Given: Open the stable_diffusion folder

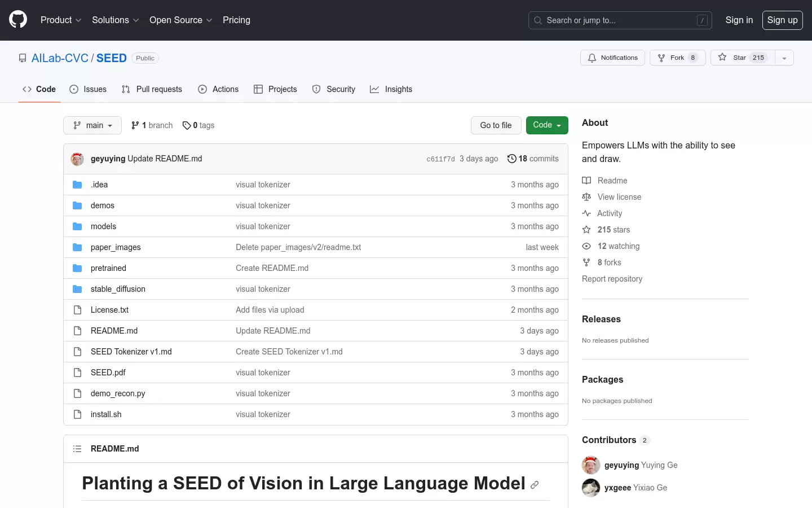Looking at the screenshot, I should pyautogui.click(x=118, y=289).
